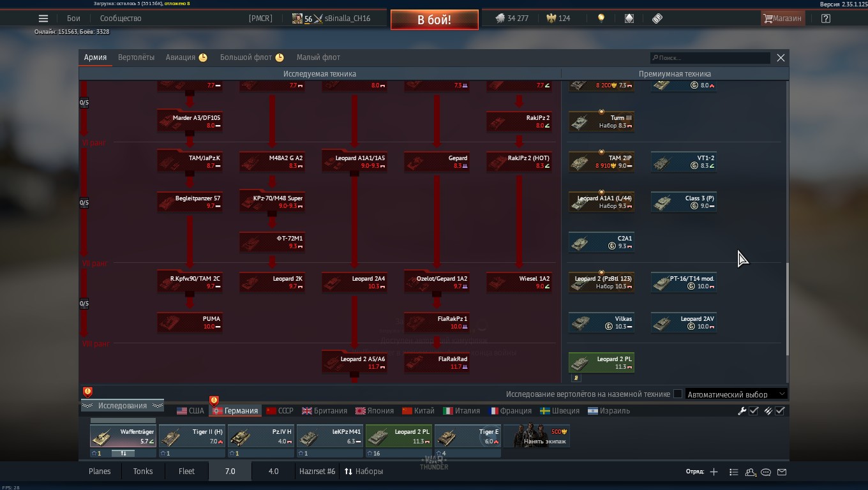Select Gepard vehicle card
Viewport: 868px width, 490px height.
[437, 161]
